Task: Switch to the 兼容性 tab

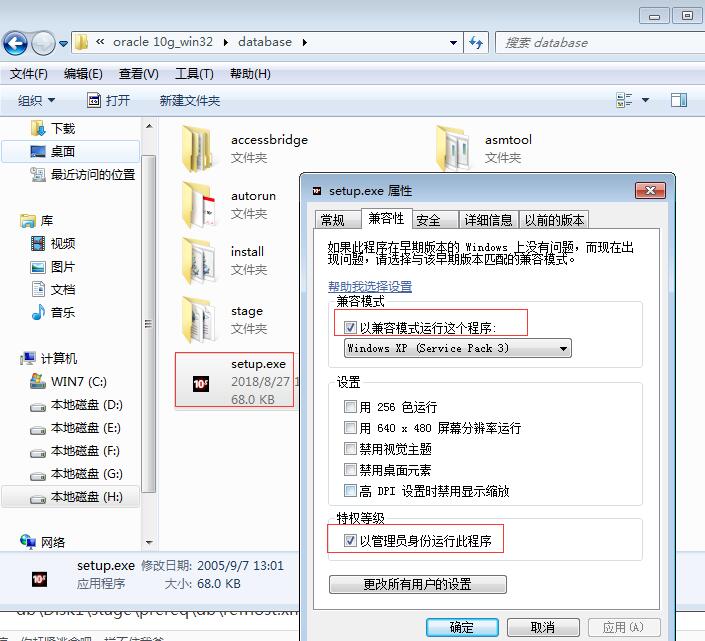Action: point(386,218)
